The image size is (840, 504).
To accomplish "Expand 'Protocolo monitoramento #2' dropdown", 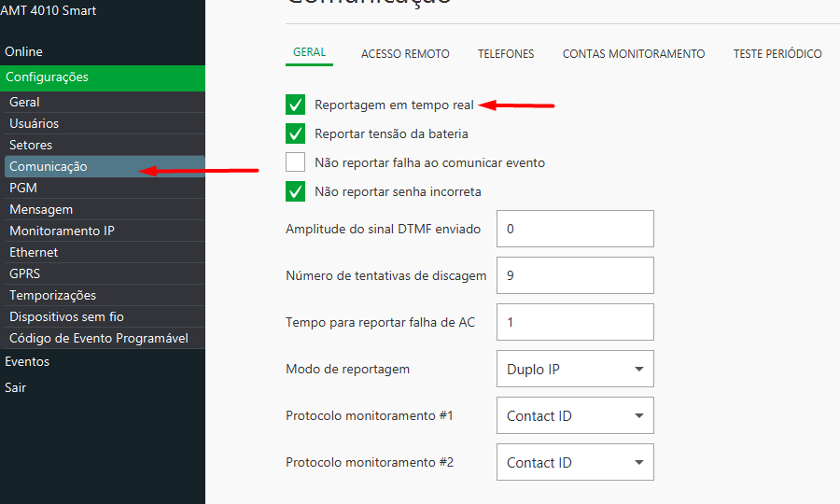I will (x=575, y=462).
